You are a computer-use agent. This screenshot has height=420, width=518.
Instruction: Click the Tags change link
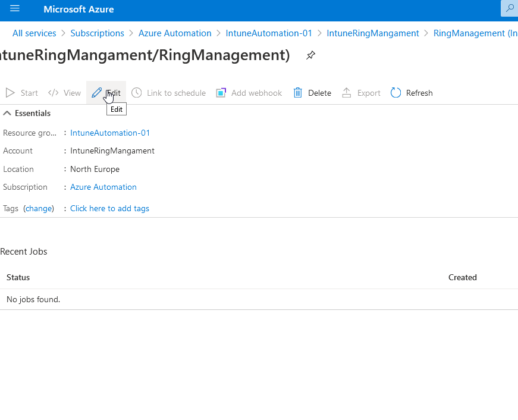pos(39,209)
